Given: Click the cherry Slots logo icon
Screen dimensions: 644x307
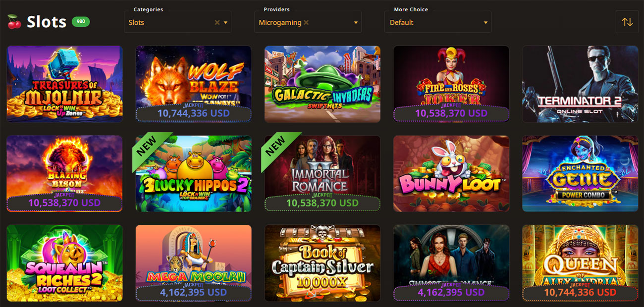Looking at the screenshot, I should coord(14,22).
